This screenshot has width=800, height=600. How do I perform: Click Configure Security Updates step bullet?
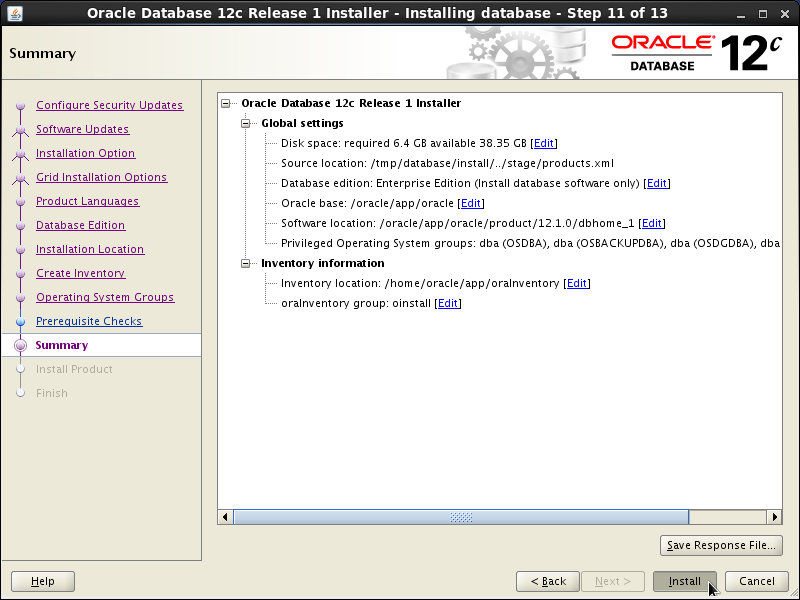click(x=20, y=106)
